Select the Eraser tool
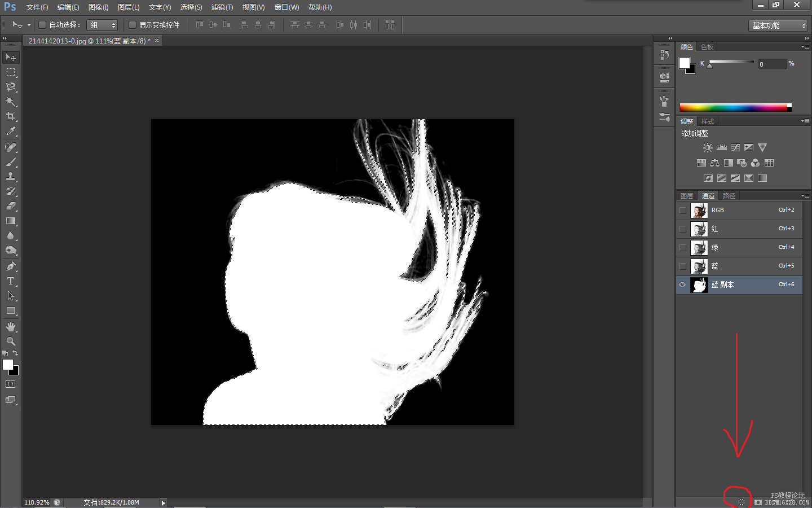 point(11,206)
